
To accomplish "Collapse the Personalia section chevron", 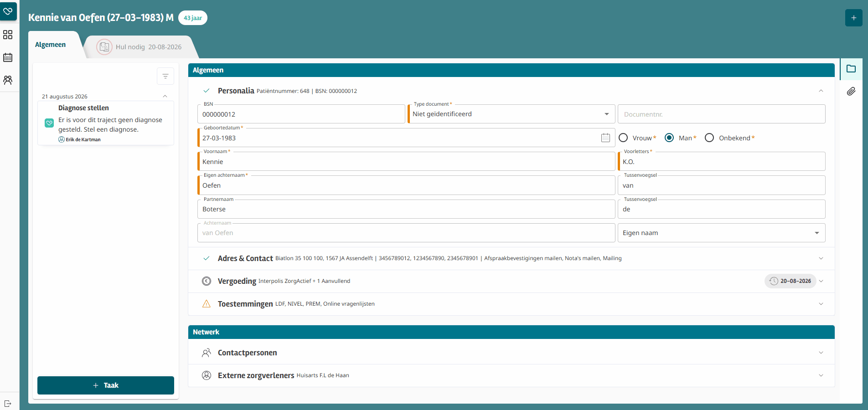I will pos(821,91).
